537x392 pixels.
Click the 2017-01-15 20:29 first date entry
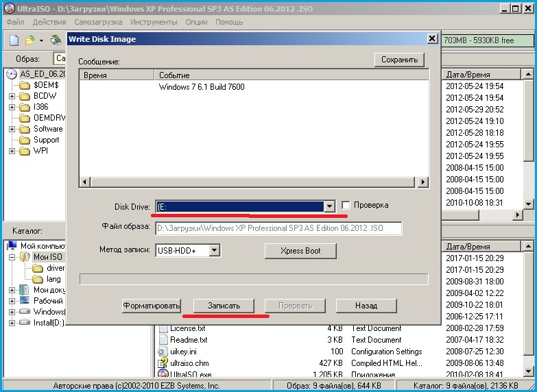coord(475,258)
